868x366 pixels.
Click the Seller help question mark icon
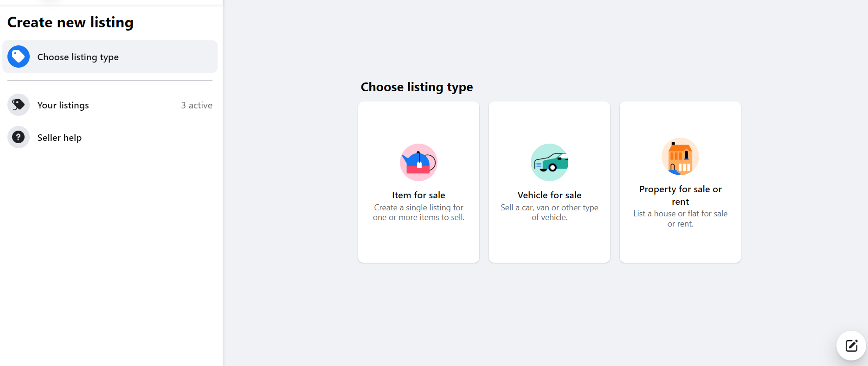(19, 137)
